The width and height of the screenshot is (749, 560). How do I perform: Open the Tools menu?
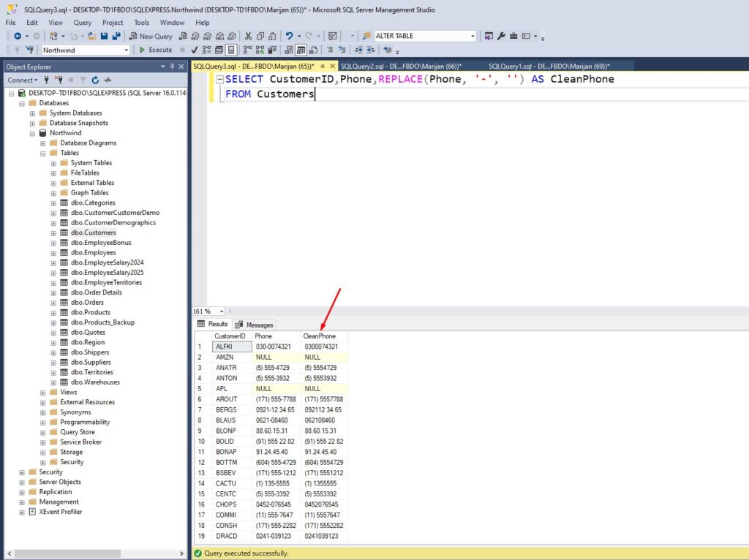[x=141, y=23]
